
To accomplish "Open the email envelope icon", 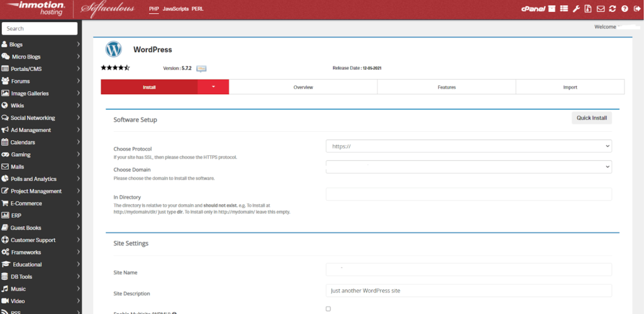I will (x=601, y=9).
